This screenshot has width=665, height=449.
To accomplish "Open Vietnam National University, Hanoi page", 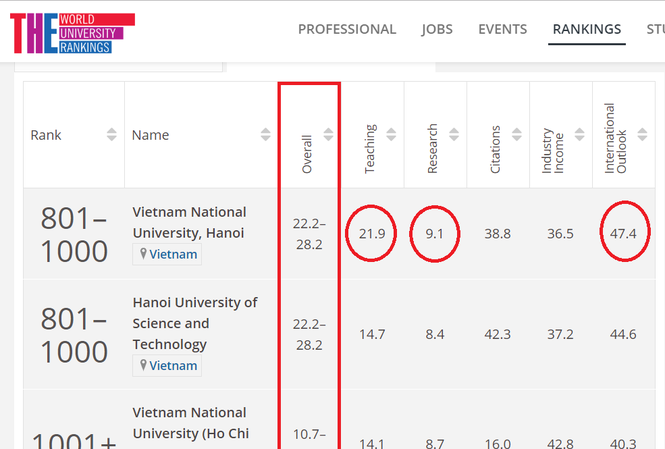I will click(189, 222).
